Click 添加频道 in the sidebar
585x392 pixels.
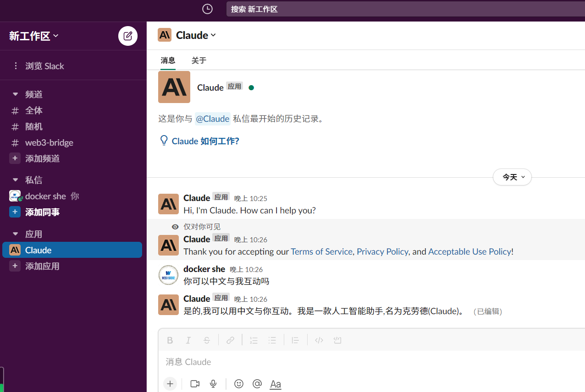43,158
